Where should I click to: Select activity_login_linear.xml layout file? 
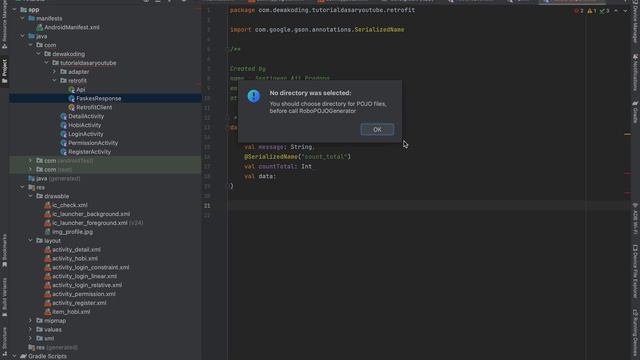[x=84, y=276]
